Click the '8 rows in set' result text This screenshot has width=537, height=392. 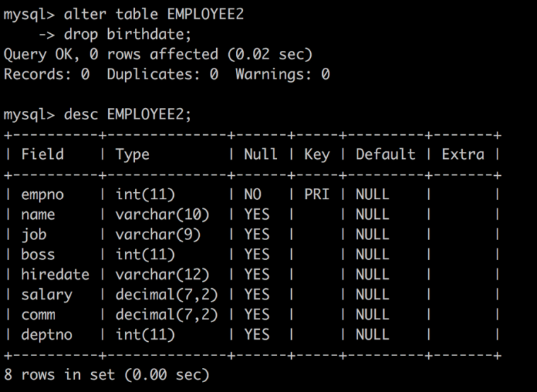(59, 374)
